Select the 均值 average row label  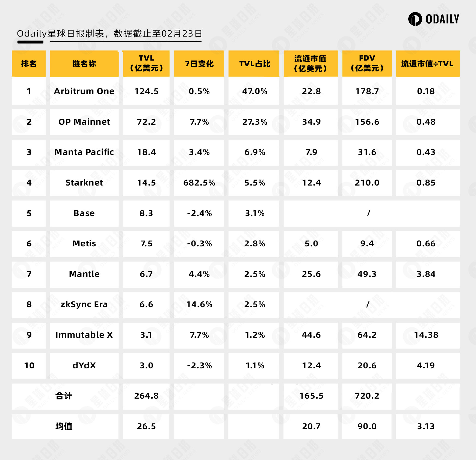[x=64, y=426]
